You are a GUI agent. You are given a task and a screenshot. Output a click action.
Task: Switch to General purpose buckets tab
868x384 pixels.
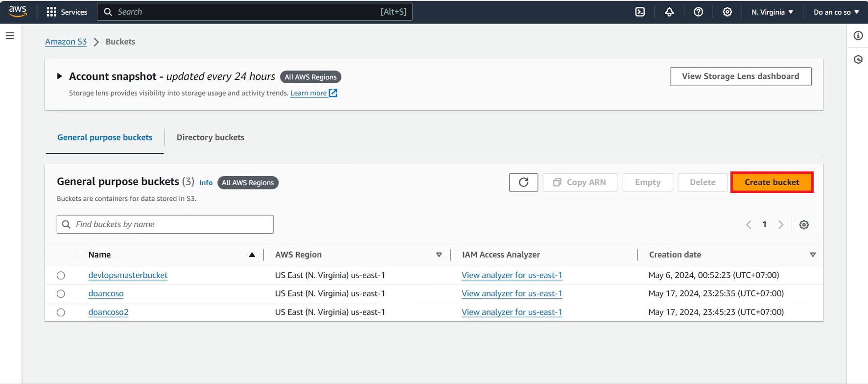pos(105,138)
